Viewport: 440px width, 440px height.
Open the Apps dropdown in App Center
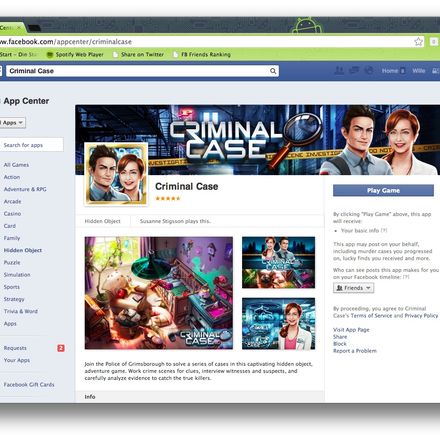tap(12, 123)
